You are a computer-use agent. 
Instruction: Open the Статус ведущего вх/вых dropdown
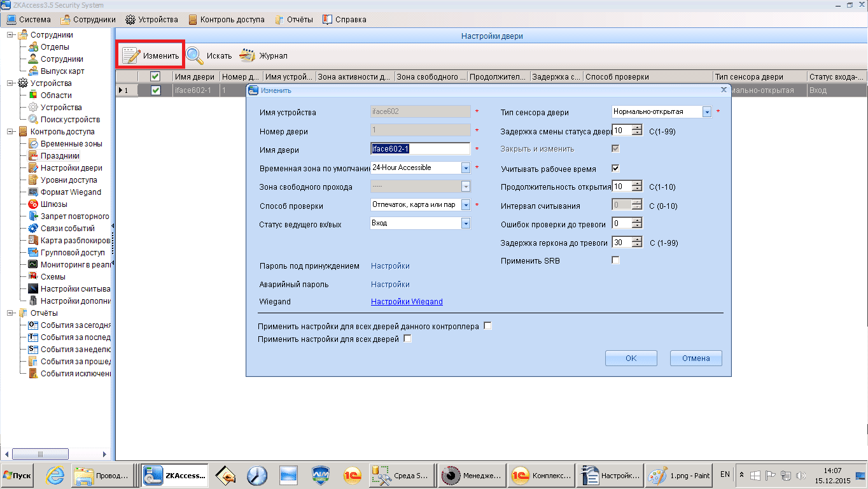click(465, 223)
